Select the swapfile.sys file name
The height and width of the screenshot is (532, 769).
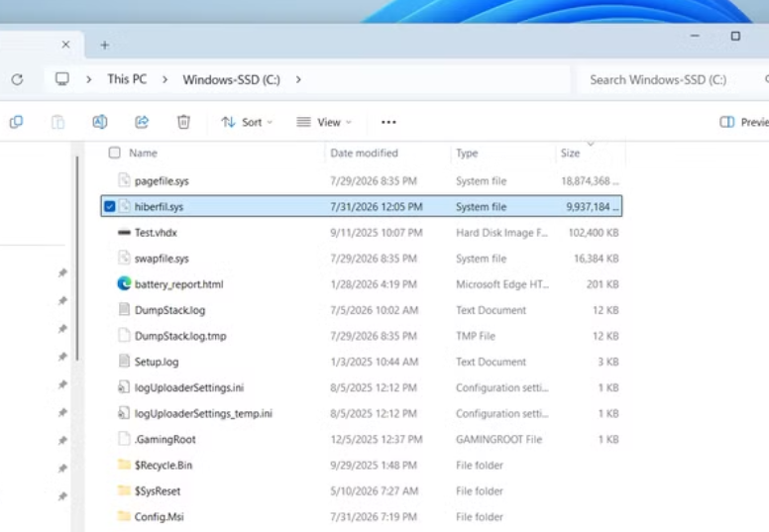click(162, 259)
